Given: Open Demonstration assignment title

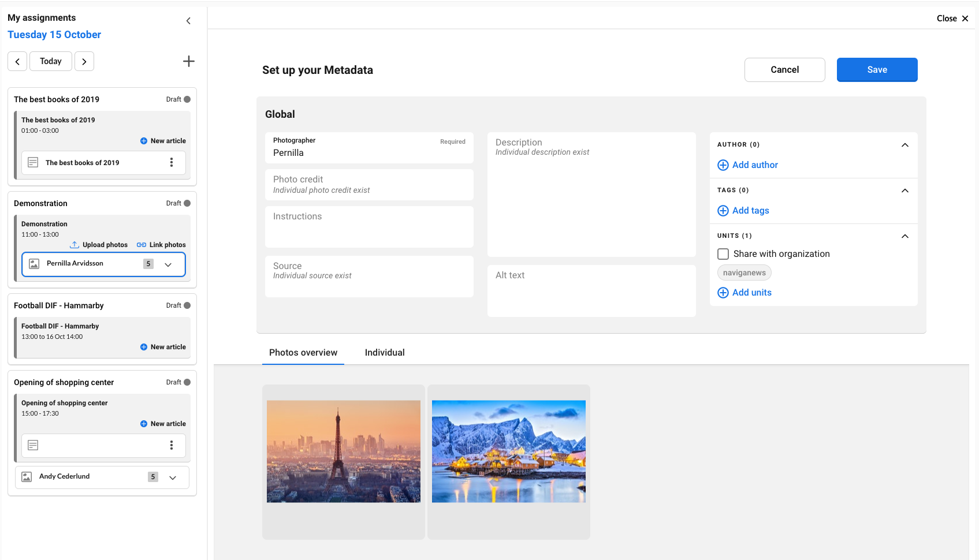Looking at the screenshot, I should [40, 203].
